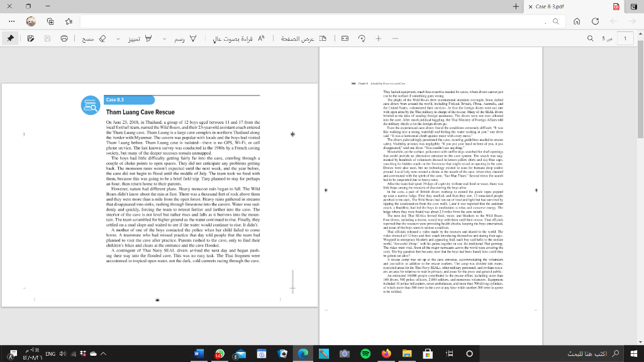
Task: Open Solitaire from the taskbar
Action: [282, 353]
